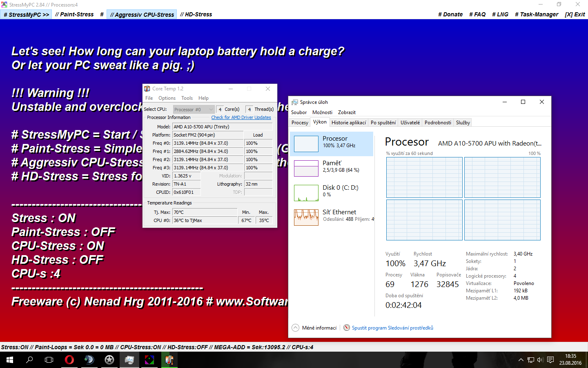This screenshot has width=588, height=368.
Task: Open Zobrazit menu in Task Manager
Action: 347,112
